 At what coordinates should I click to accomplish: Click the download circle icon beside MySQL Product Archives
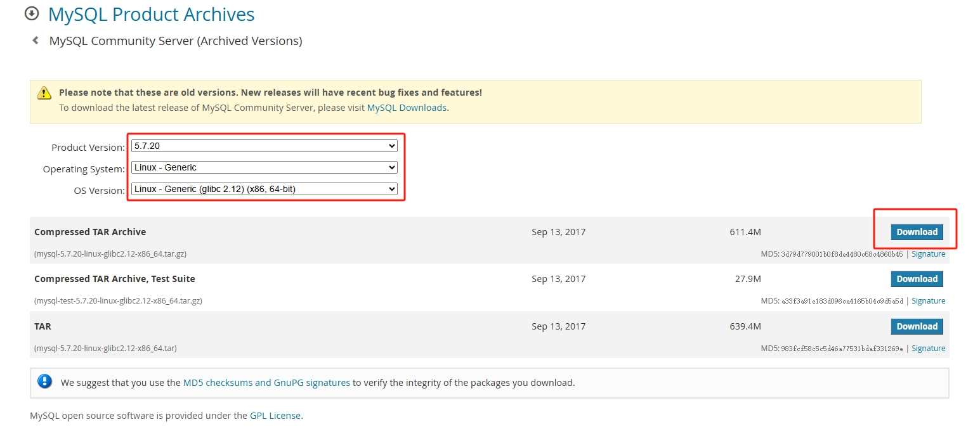[32, 13]
